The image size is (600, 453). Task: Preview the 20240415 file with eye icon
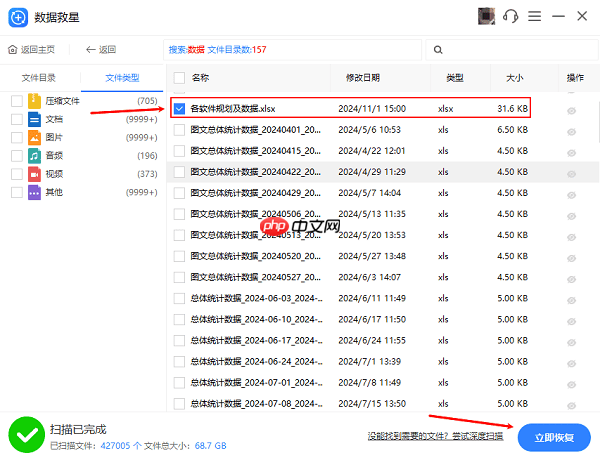click(571, 153)
